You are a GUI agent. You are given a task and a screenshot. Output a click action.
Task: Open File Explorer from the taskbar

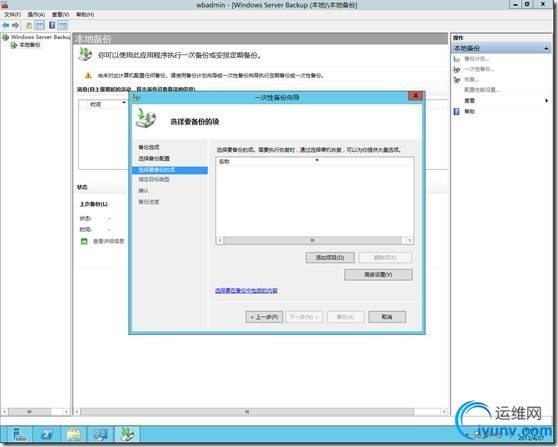click(74, 435)
